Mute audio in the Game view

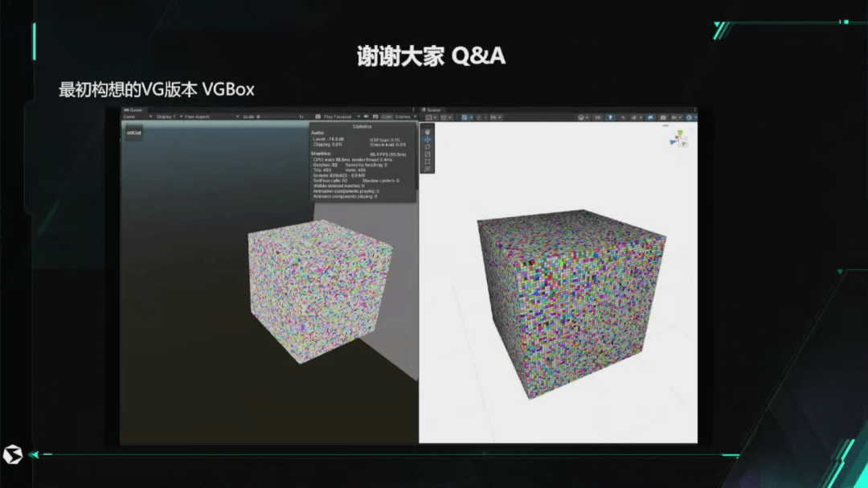coord(365,117)
